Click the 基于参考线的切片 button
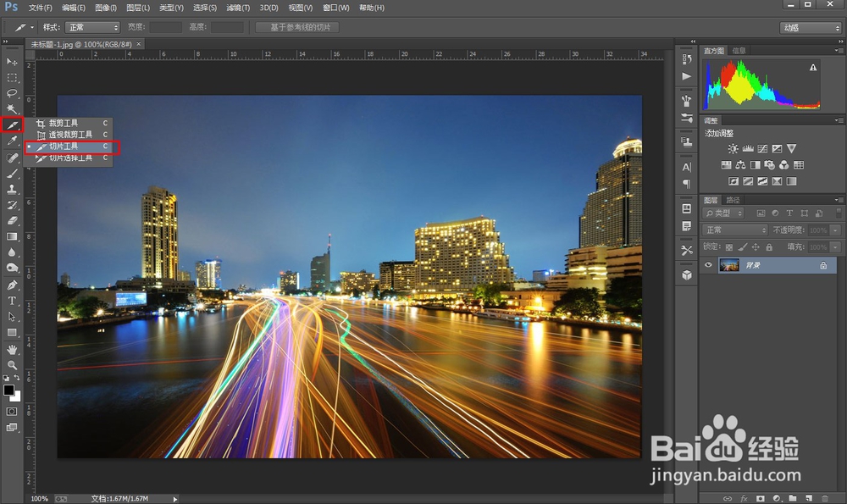Screen dimensions: 847x504 (297, 28)
